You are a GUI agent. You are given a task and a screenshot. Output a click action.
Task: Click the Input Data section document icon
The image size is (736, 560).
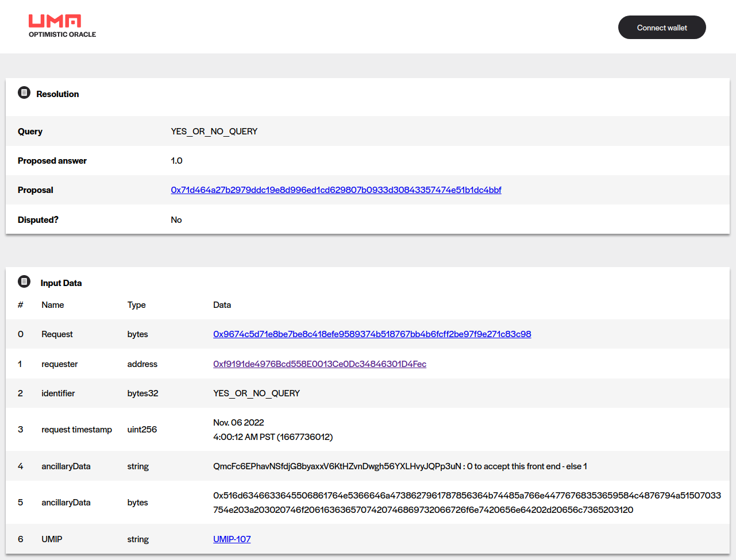point(24,281)
